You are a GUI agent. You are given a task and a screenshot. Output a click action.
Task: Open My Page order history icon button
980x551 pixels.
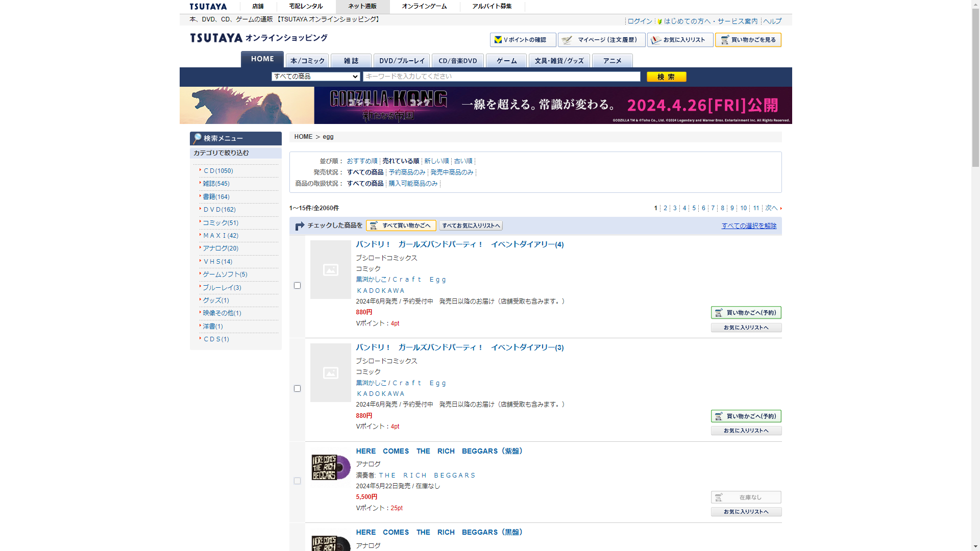pos(601,40)
